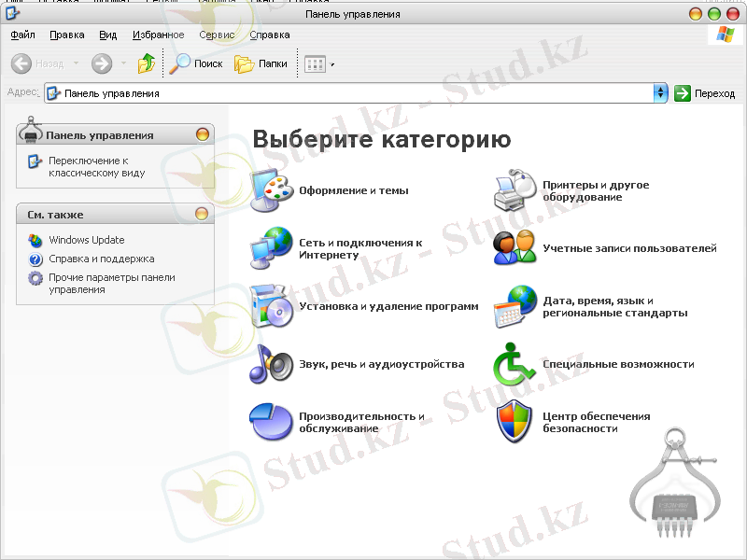Open the Избранное menu
Image resolution: width=747 pixels, height=560 pixels.
(158, 35)
